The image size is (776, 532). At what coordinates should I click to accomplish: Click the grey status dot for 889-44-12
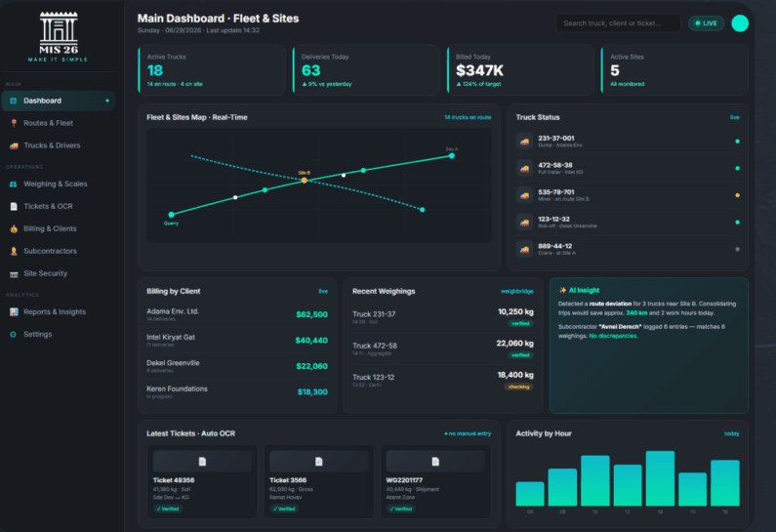tap(737, 250)
